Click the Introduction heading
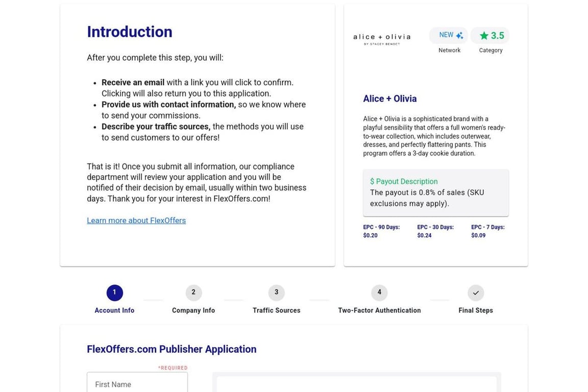Screen dimensions: 588x392 point(130,32)
